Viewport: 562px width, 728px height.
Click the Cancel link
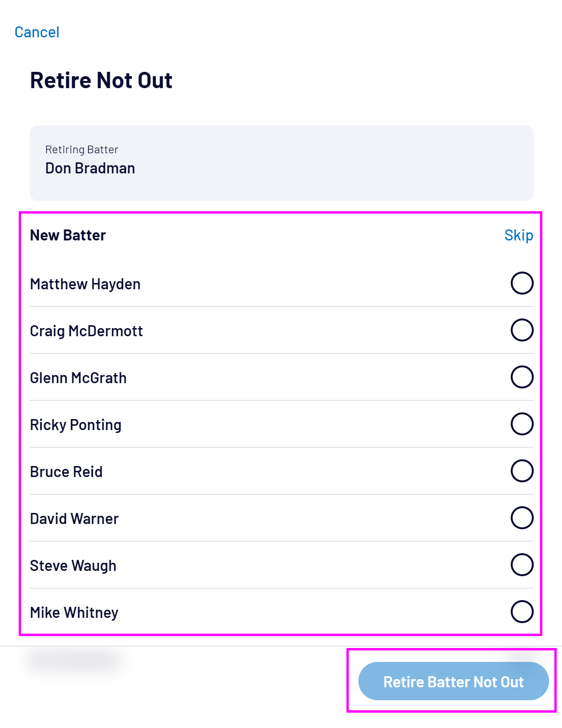click(37, 32)
